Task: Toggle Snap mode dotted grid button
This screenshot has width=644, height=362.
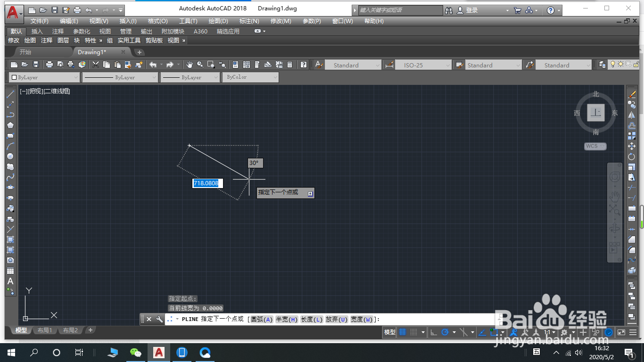Action: click(x=413, y=332)
